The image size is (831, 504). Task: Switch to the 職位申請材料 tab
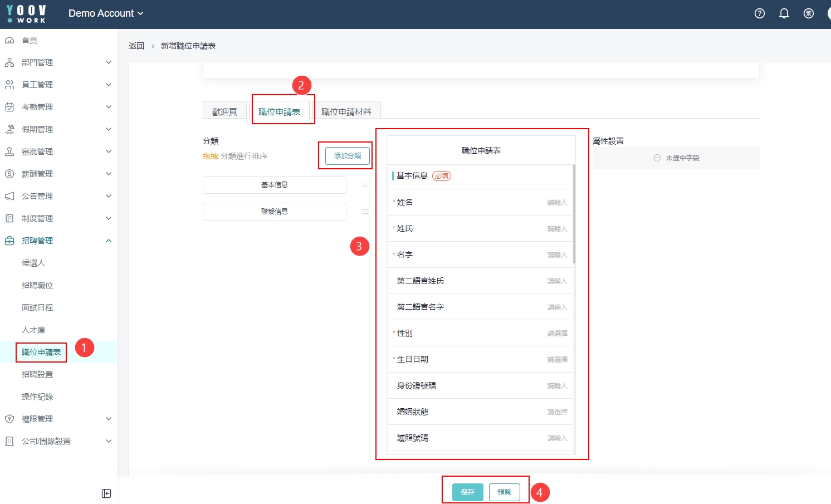pos(346,111)
